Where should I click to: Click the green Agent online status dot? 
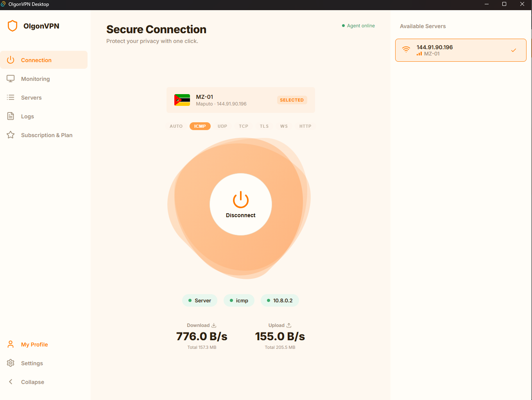coord(343,26)
